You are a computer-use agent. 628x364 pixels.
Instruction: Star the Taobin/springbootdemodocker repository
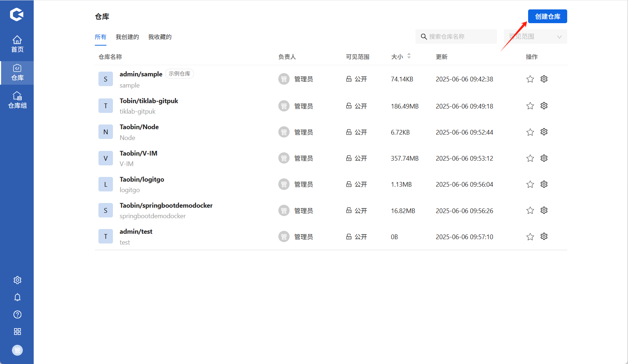coord(530,210)
